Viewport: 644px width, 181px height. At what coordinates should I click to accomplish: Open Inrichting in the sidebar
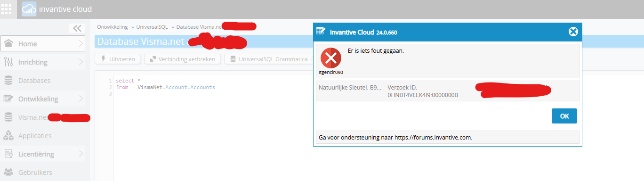(x=43, y=62)
